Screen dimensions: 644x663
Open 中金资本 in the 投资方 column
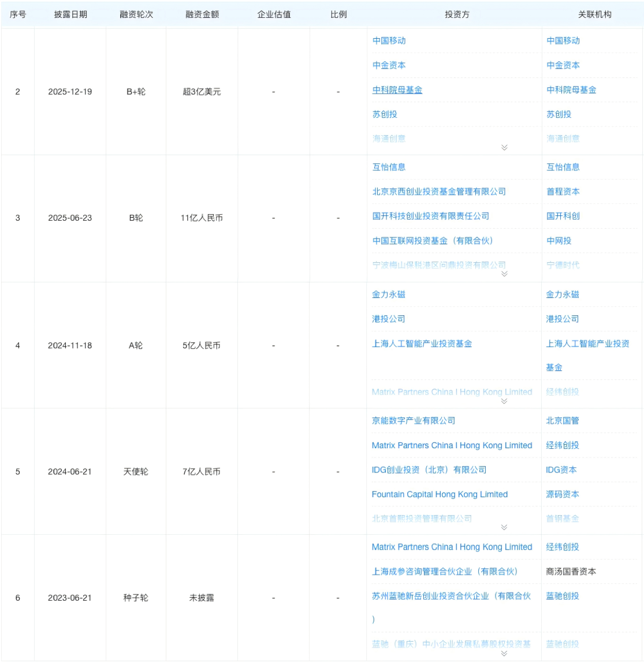click(389, 65)
